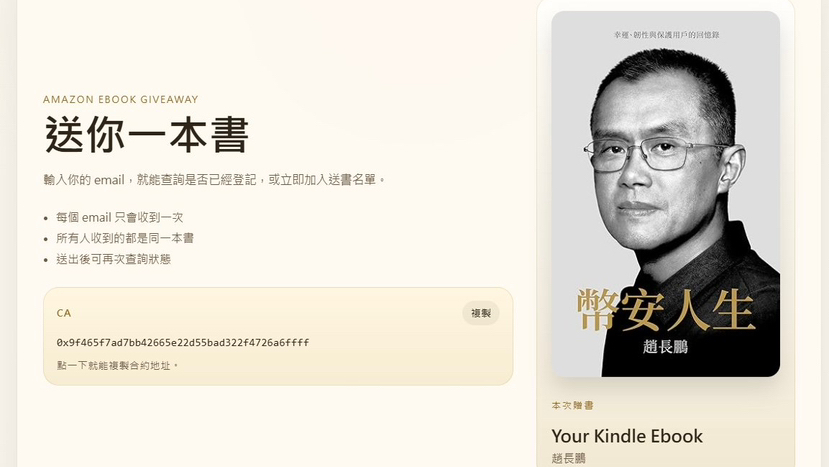Click the CA label in address card
Image resolution: width=829 pixels, height=467 pixels.
click(63, 313)
